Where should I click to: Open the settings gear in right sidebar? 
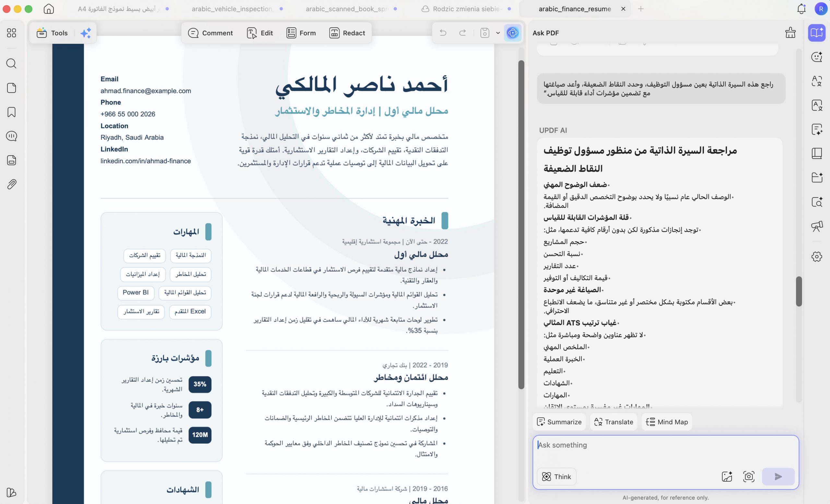coord(816,257)
